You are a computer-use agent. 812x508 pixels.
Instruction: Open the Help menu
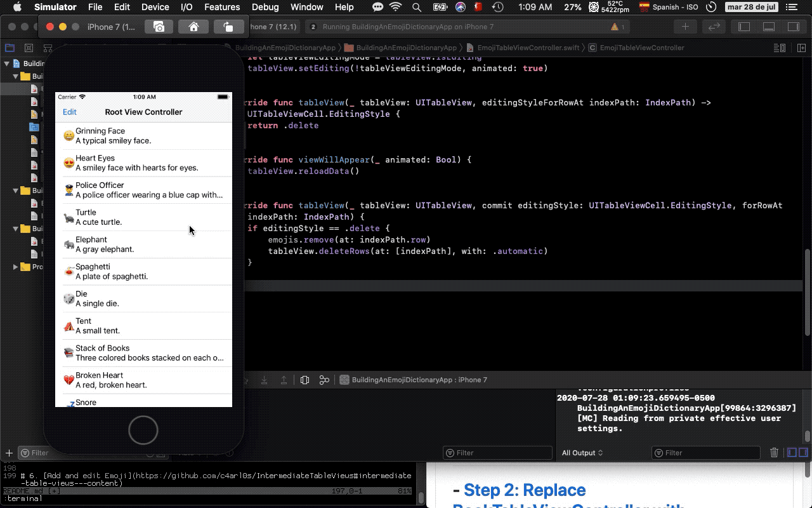tap(344, 7)
